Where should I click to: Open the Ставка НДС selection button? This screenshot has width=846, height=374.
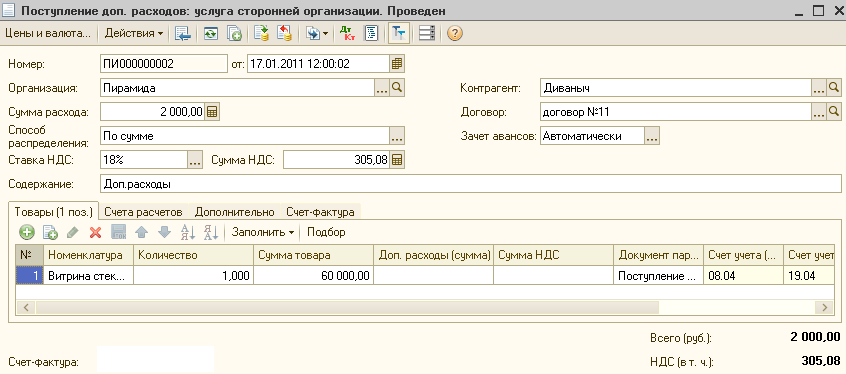[195, 160]
